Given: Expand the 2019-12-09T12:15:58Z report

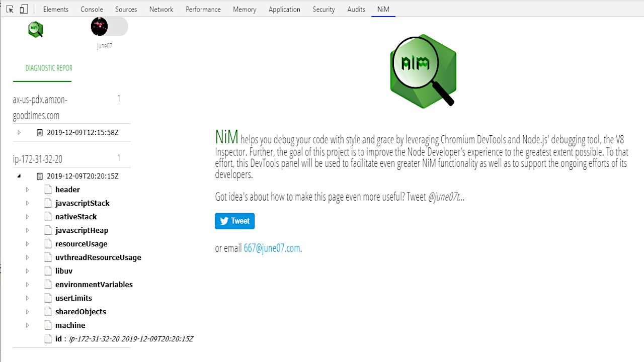Looking at the screenshot, I should pos(19,133).
